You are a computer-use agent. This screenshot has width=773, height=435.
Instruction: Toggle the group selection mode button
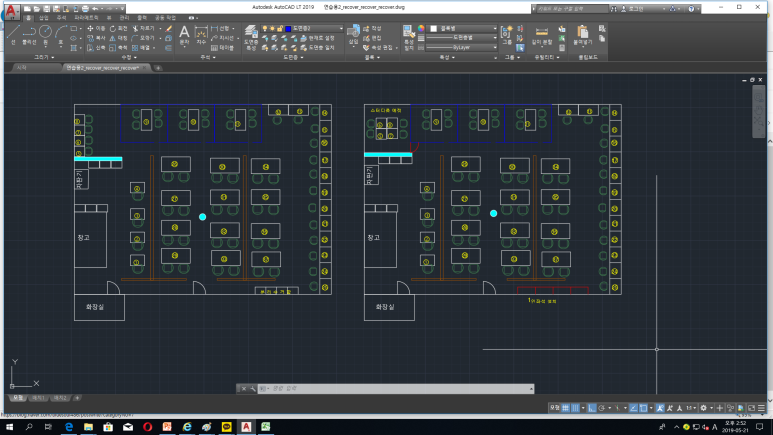(520, 48)
